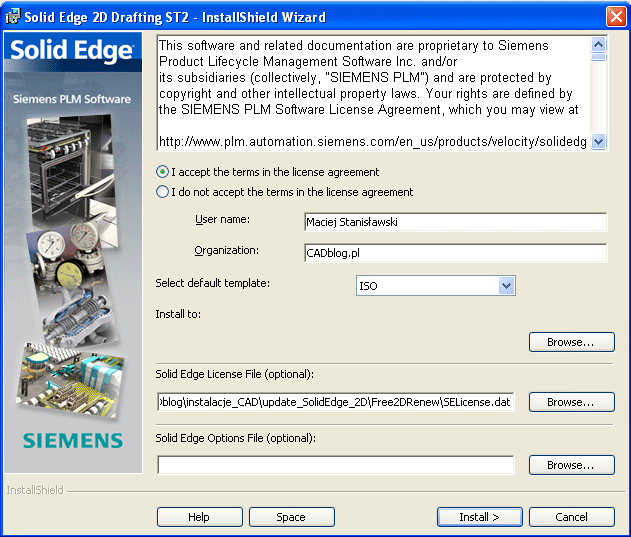The height and width of the screenshot is (537, 631).
Task: Click the 'Solid Edge License File (optional):' label
Action: [235, 374]
